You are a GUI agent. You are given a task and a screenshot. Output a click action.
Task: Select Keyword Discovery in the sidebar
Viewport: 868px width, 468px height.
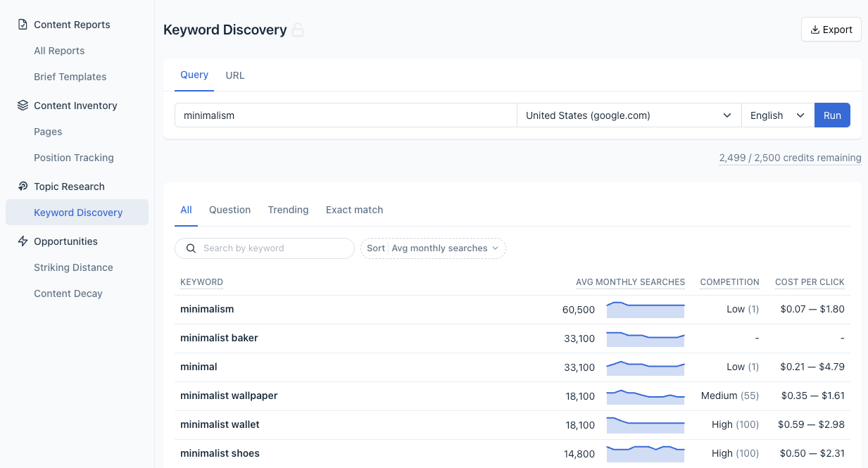tap(77, 213)
